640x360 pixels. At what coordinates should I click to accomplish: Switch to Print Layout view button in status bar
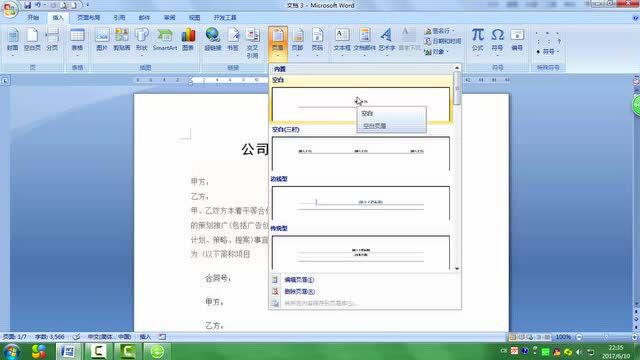coord(513,337)
